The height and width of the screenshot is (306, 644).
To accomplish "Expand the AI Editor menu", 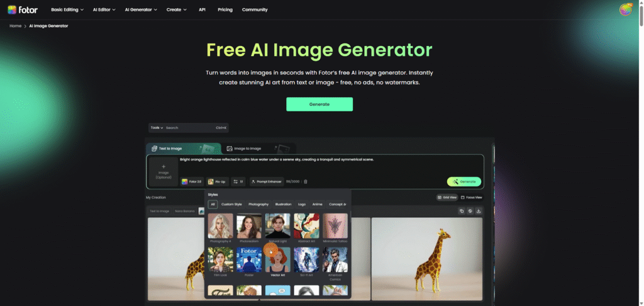I will (x=104, y=9).
